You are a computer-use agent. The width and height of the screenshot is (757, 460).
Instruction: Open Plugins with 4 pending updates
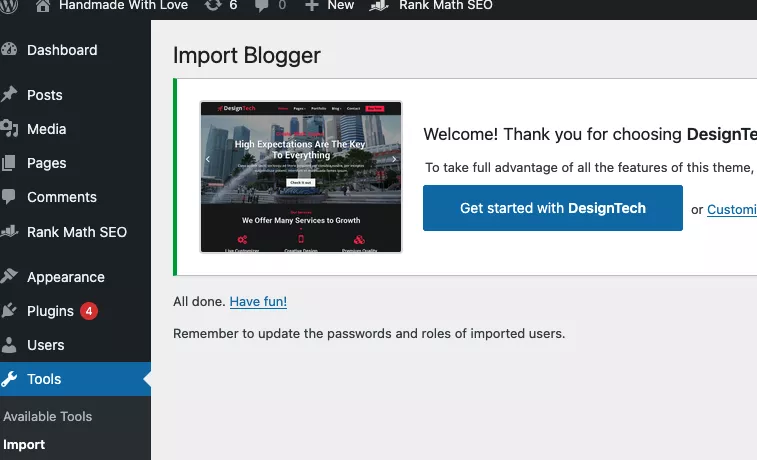(51, 311)
